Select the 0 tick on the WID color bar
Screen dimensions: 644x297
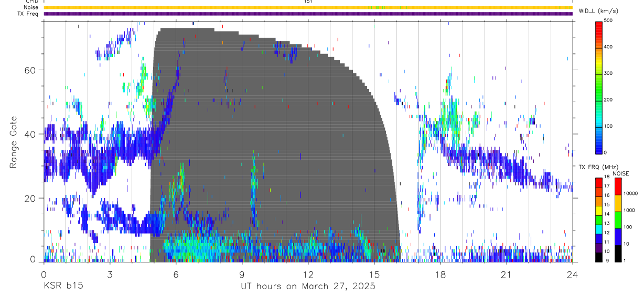pyautogui.click(x=606, y=152)
